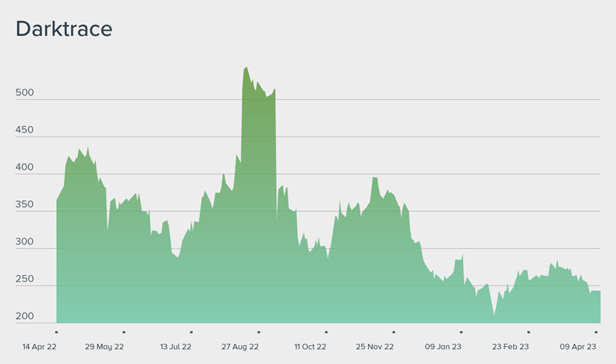Click the highest peak of the area chart
This screenshot has width=616, height=364.
pyautogui.click(x=246, y=68)
